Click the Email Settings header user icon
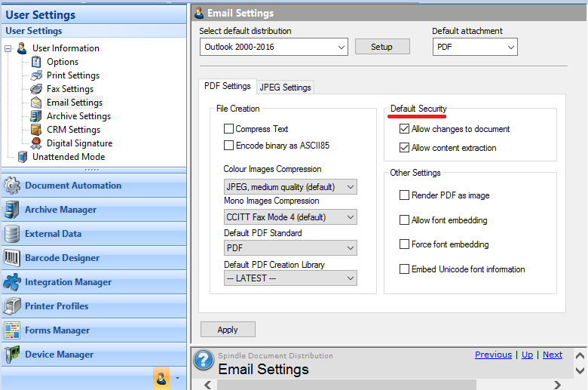This screenshot has height=390, width=588. 199,13
